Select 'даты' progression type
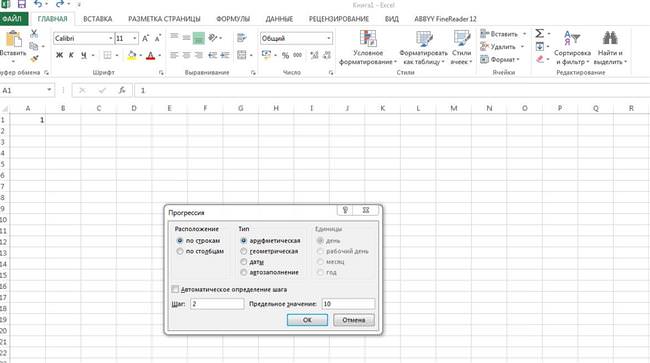The height and width of the screenshot is (363, 650). coord(243,262)
